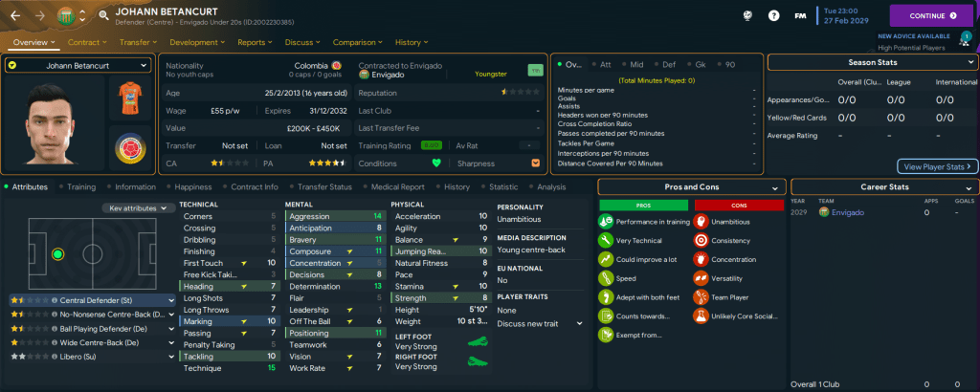Image resolution: width=980 pixels, height=392 pixels.
Task: Click the View Player Stats button
Action: tap(937, 166)
